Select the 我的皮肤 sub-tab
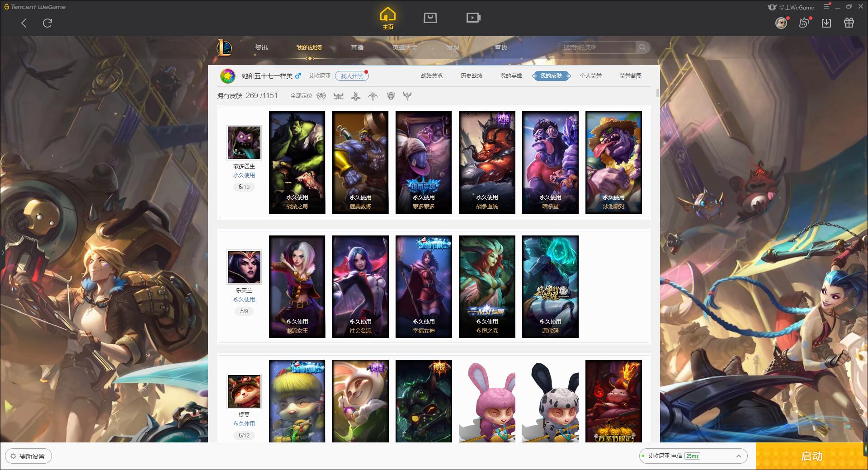868x470 pixels. pos(551,76)
